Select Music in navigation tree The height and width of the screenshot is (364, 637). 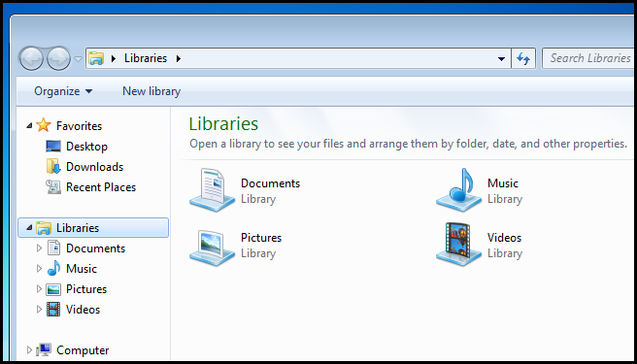click(82, 269)
